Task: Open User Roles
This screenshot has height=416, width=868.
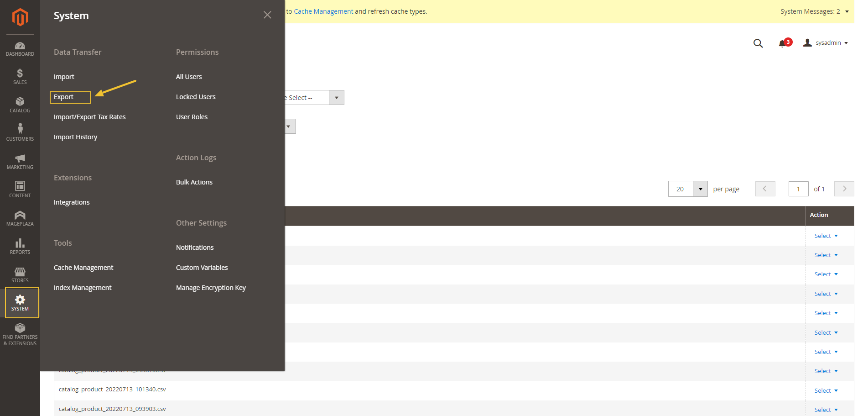Action: 192,117
